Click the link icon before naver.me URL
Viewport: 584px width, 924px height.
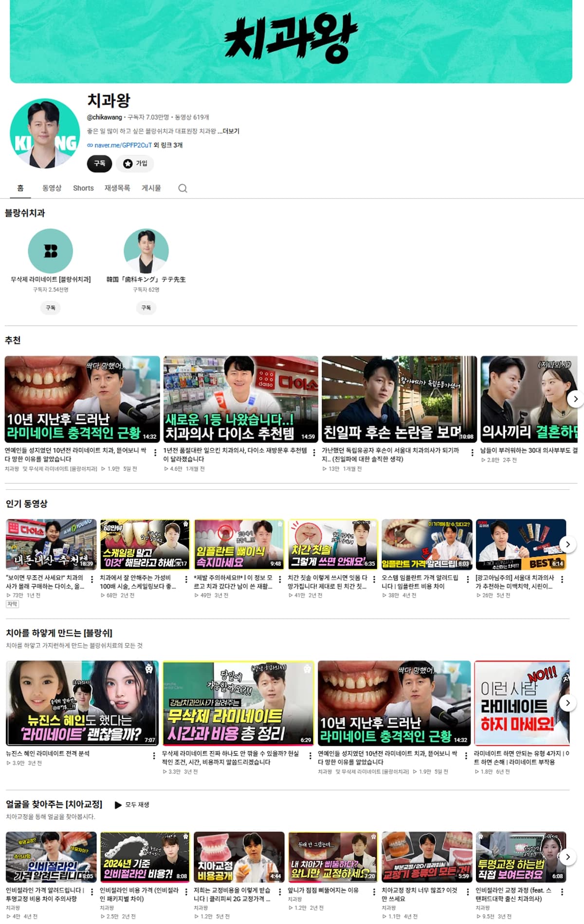90,145
